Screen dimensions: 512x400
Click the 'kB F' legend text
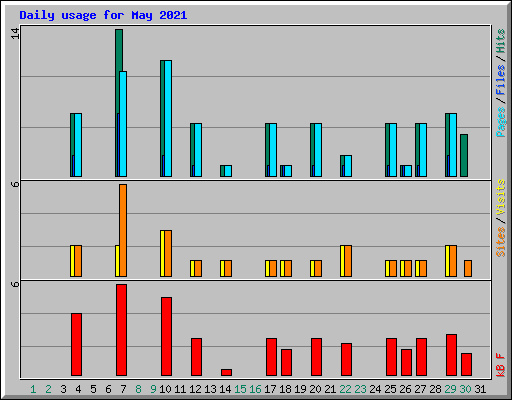[501, 365]
